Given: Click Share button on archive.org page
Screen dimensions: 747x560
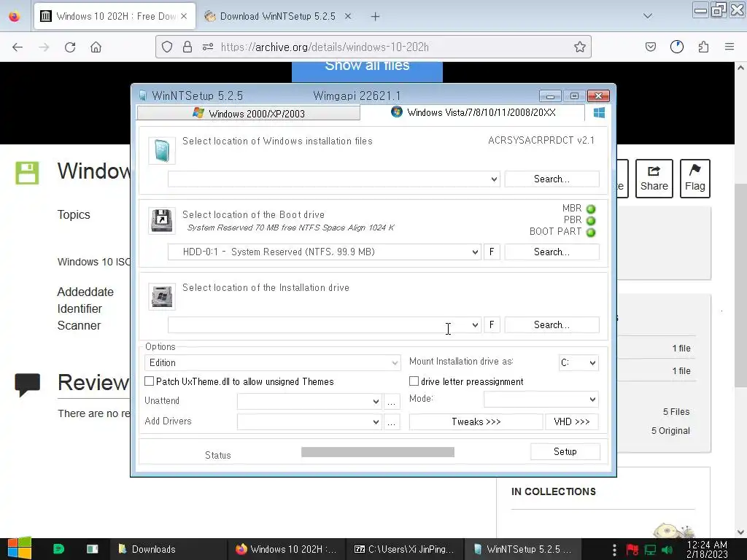Looking at the screenshot, I should [654, 179].
